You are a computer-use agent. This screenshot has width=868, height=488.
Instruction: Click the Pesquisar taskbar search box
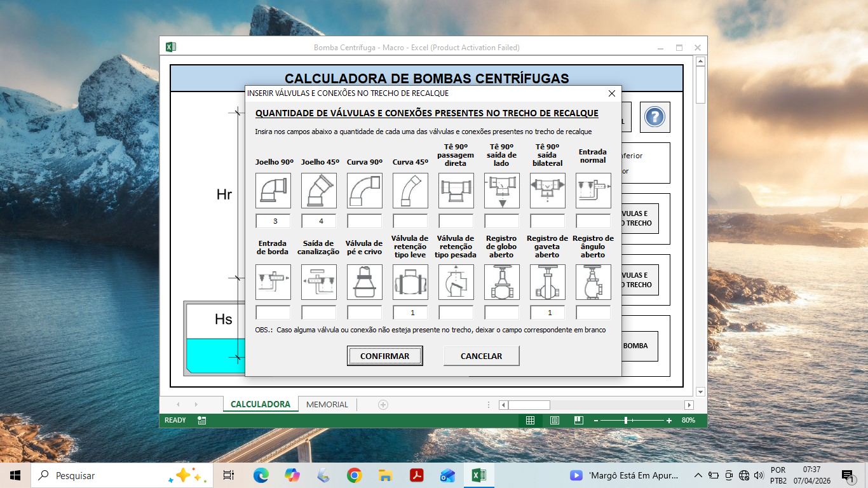[x=122, y=475]
